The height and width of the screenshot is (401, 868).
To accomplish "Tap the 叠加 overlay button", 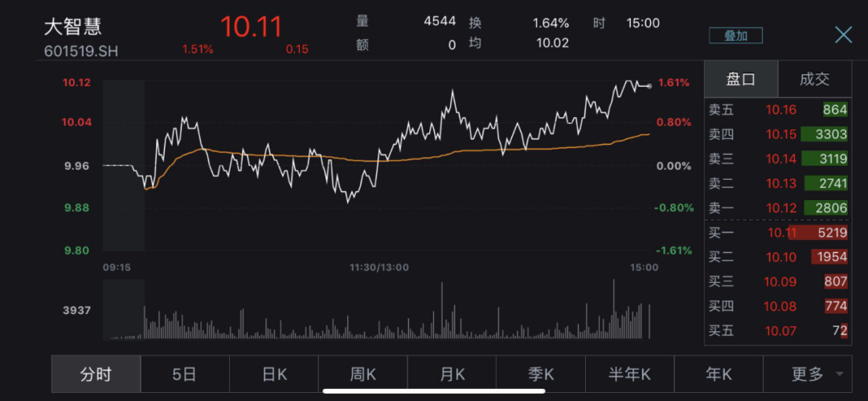I will click(x=735, y=36).
